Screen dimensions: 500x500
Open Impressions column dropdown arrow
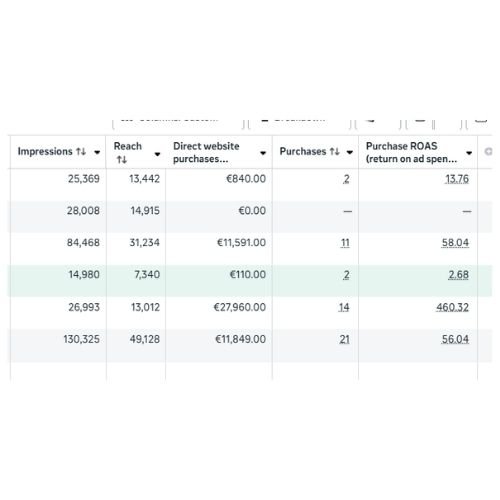(x=97, y=153)
